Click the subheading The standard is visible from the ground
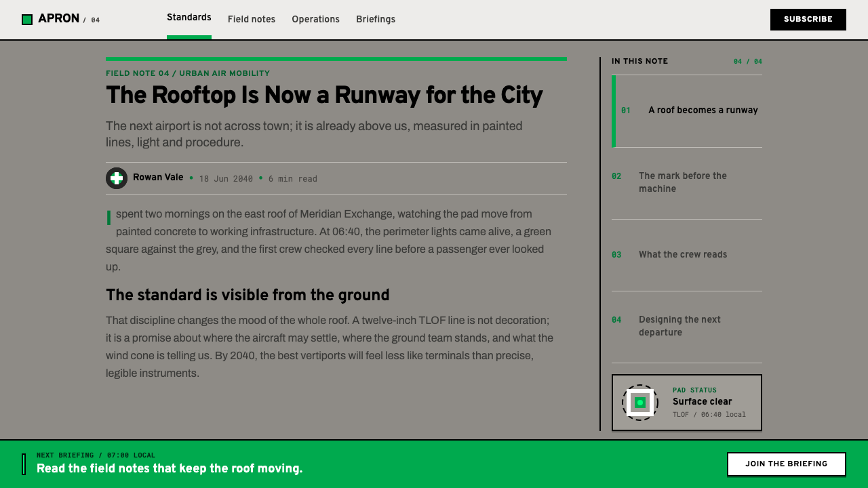Image resolution: width=868 pixels, height=488 pixels. (x=248, y=295)
